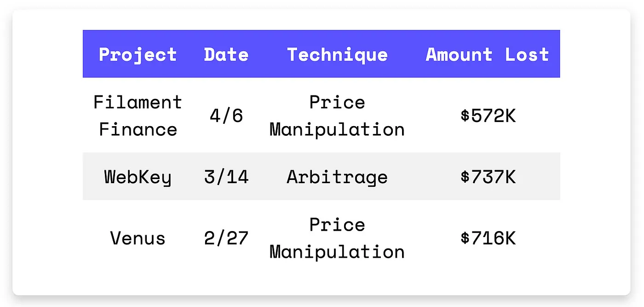Screen dimensions: 644x307
Task: Click the word Amount in header
Action: (459, 54)
